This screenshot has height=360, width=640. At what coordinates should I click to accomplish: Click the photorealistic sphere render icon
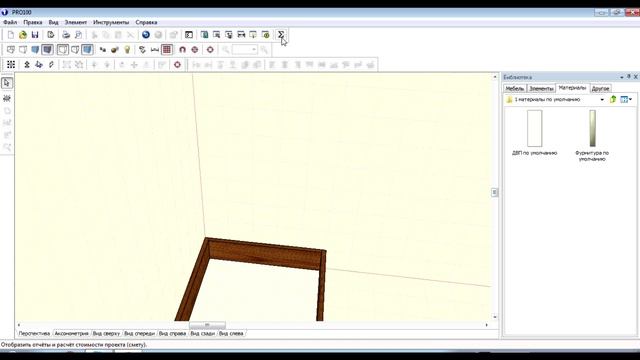click(115, 50)
